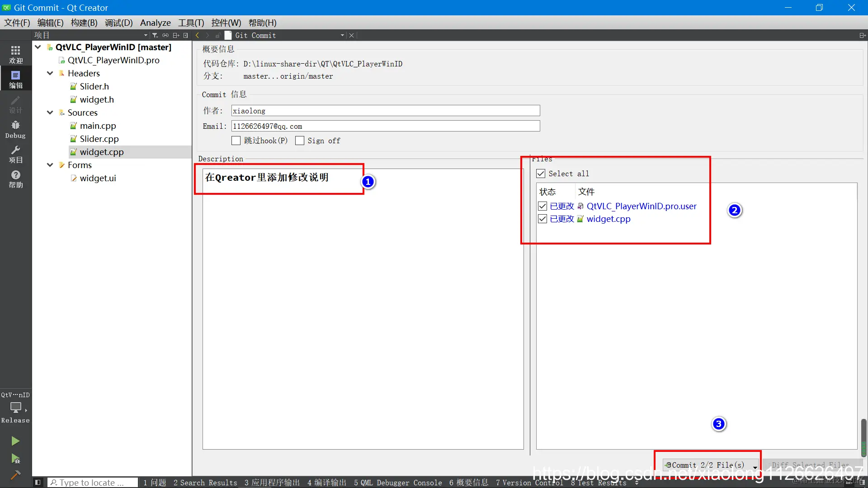This screenshot has height=488, width=868.
Task: Open the Help (帮助) mode icon
Action: (15, 179)
